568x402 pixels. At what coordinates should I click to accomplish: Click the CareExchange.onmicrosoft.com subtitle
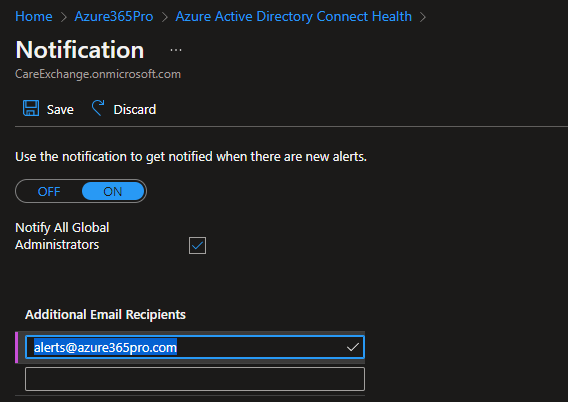[98, 74]
